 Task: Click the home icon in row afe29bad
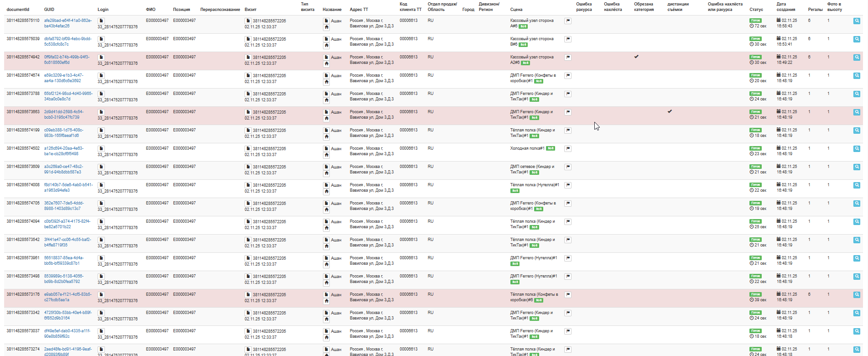326,27
